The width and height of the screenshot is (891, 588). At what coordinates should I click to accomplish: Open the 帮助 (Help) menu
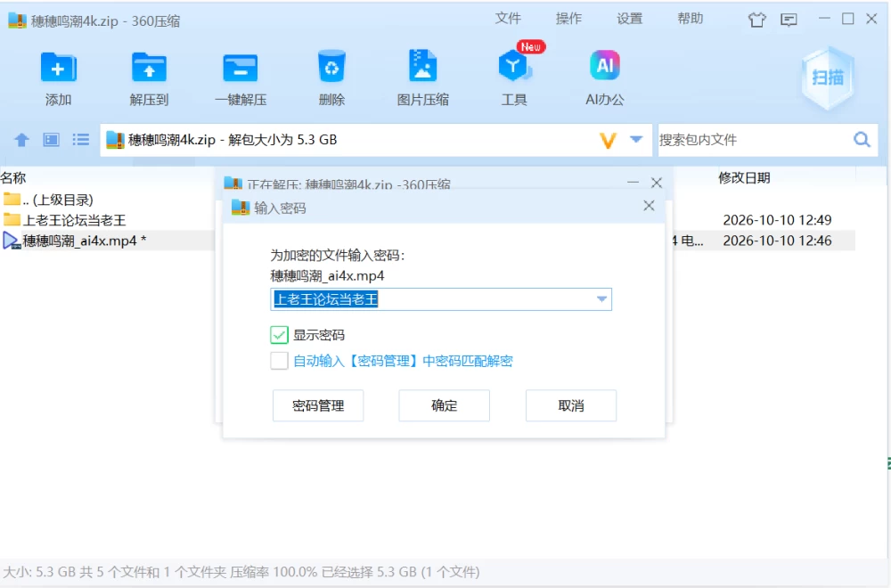690,18
